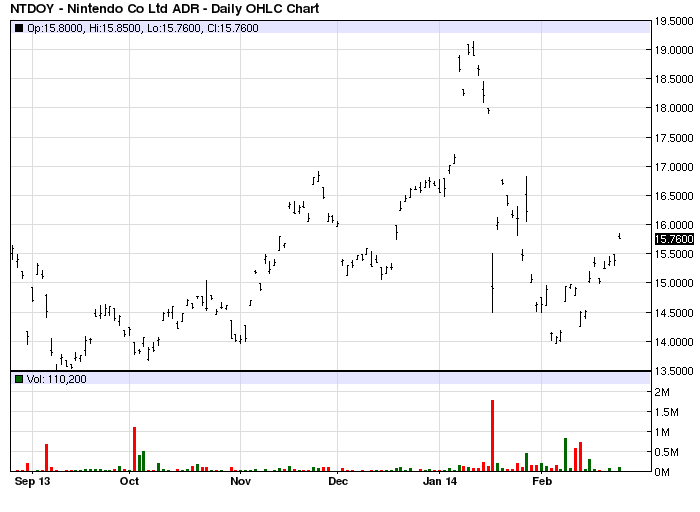Click the 18.5000 price axis label
This screenshot has height=512, width=700.
674,79
